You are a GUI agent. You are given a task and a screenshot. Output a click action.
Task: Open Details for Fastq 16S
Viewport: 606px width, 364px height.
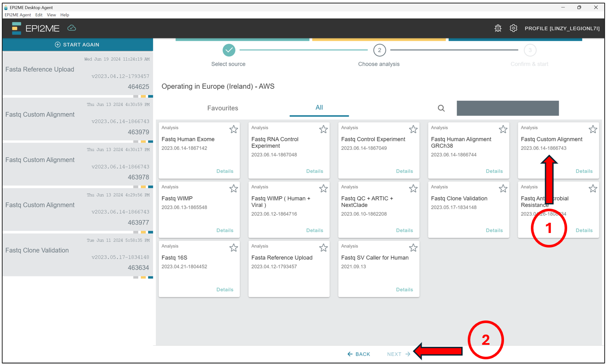[225, 290]
